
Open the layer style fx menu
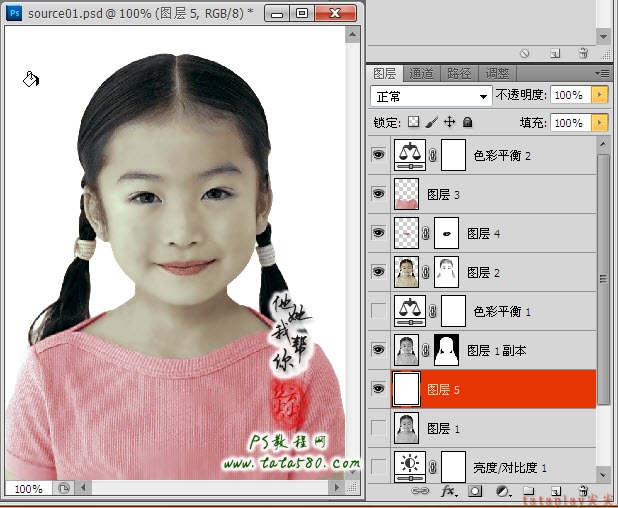click(449, 491)
